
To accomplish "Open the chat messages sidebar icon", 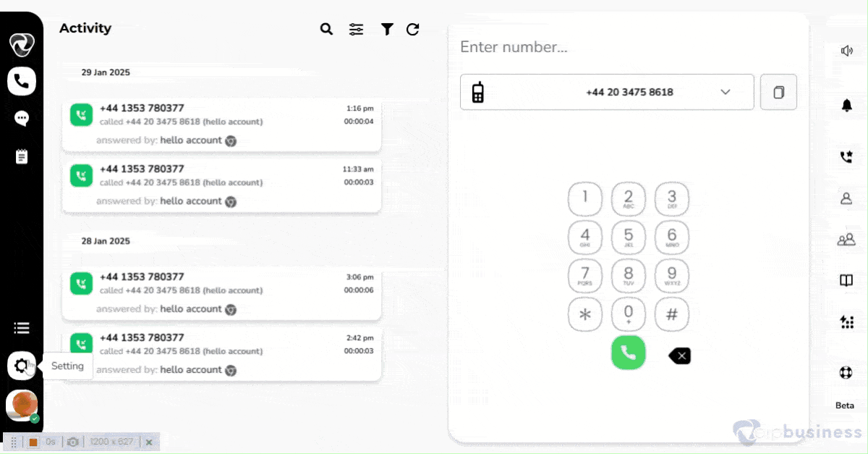I will coord(22,118).
